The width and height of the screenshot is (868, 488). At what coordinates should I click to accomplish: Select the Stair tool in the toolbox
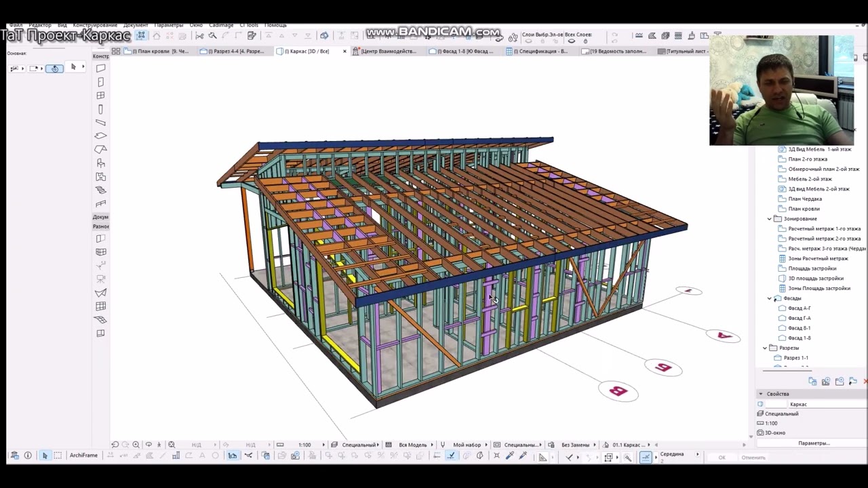point(100,190)
